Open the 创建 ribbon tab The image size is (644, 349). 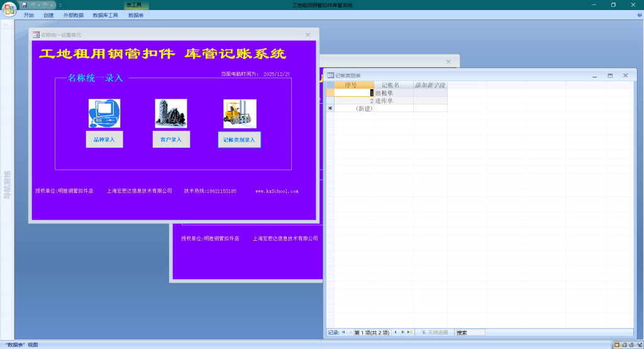48,15
